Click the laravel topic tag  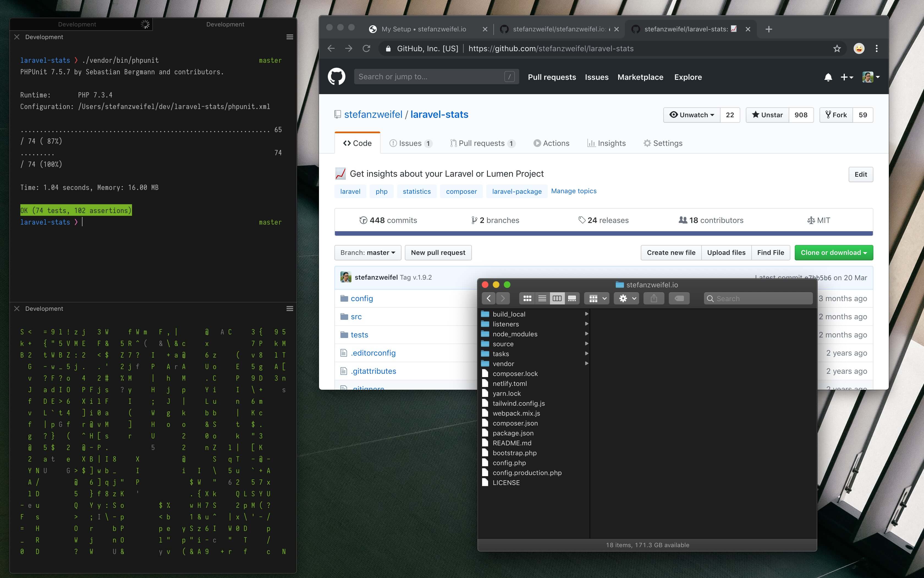[350, 192]
